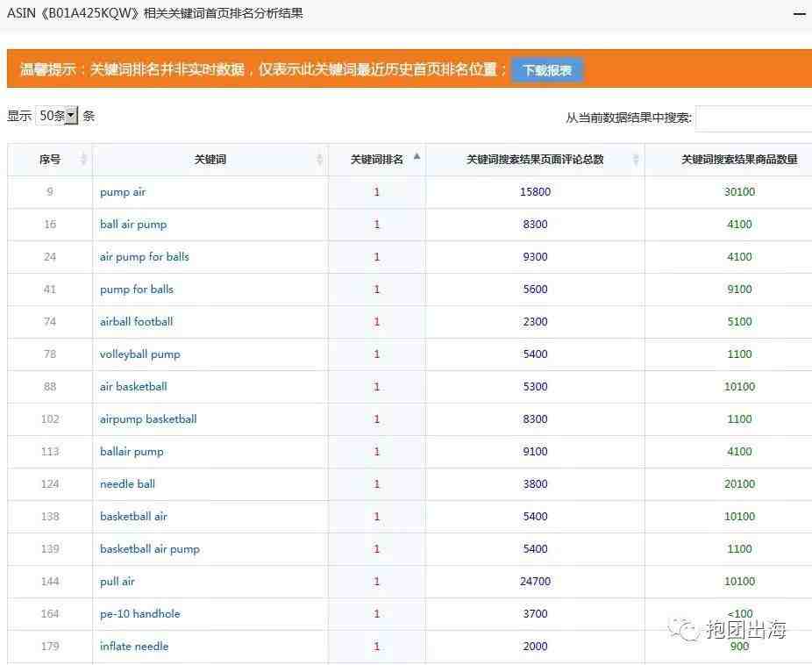Open the 'airball football' keyword link
The image size is (812, 665).
[136, 322]
